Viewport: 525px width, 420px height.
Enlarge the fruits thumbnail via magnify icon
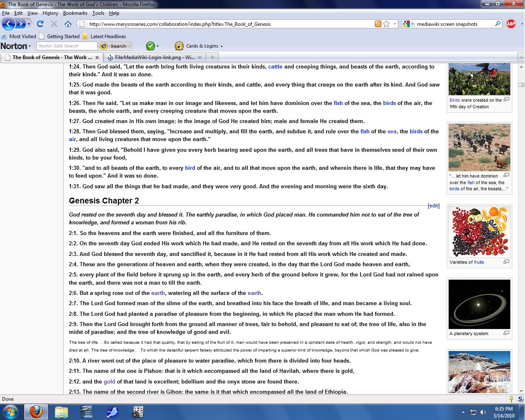coord(506,262)
